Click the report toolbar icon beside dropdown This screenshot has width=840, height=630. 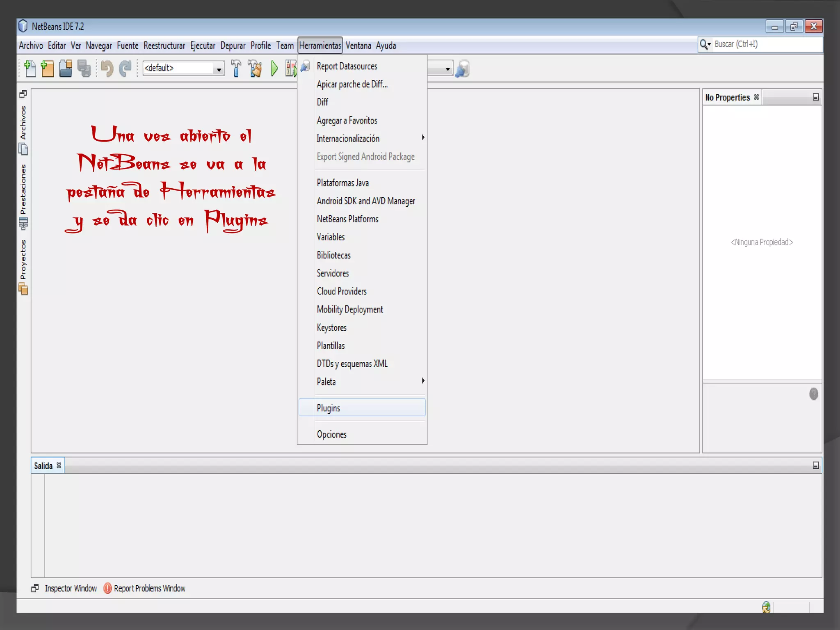(462, 68)
